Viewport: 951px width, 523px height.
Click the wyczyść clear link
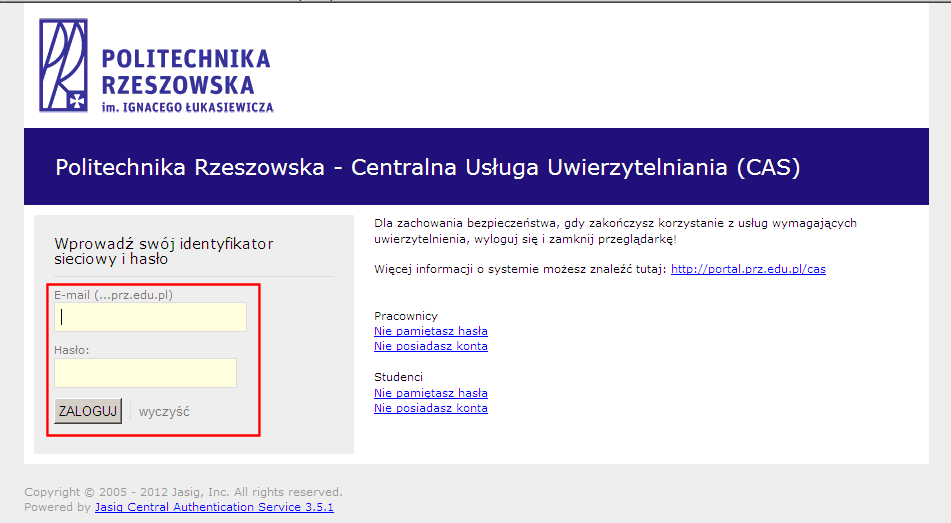[164, 411]
